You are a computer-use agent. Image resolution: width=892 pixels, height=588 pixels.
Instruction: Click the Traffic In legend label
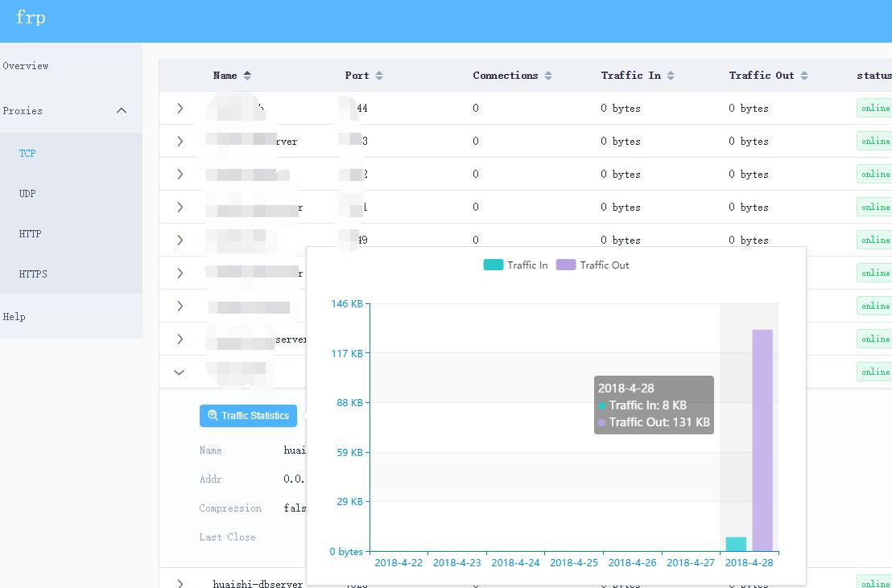[527, 265]
